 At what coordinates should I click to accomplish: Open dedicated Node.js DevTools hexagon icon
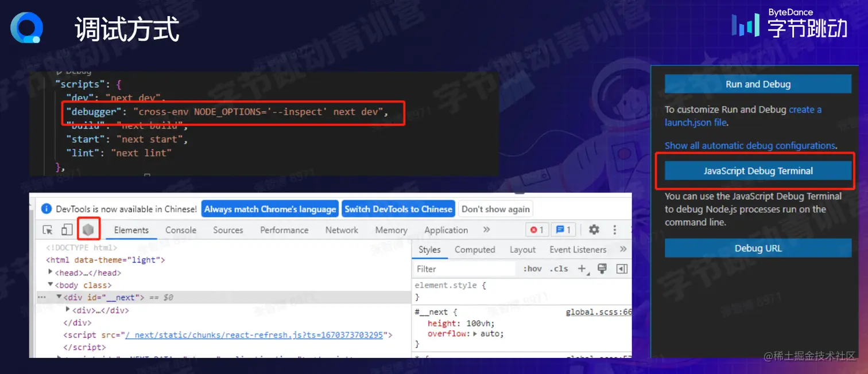[x=88, y=229]
